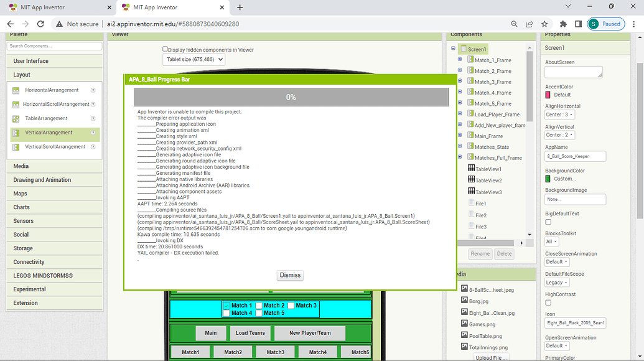The width and height of the screenshot is (644, 361).
Task: Select TableArrangement from the Layout palette
Action: tap(50, 118)
